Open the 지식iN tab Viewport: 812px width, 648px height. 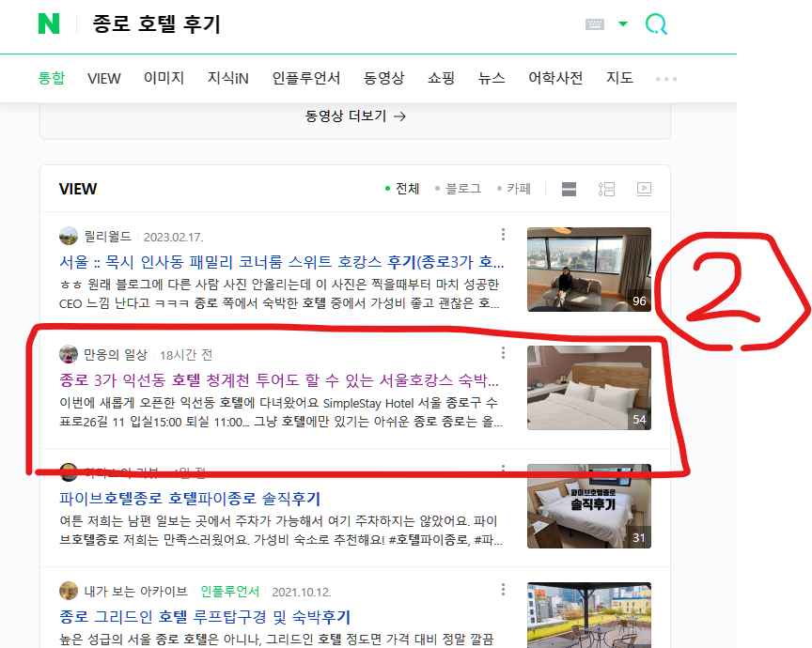coord(227,78)
